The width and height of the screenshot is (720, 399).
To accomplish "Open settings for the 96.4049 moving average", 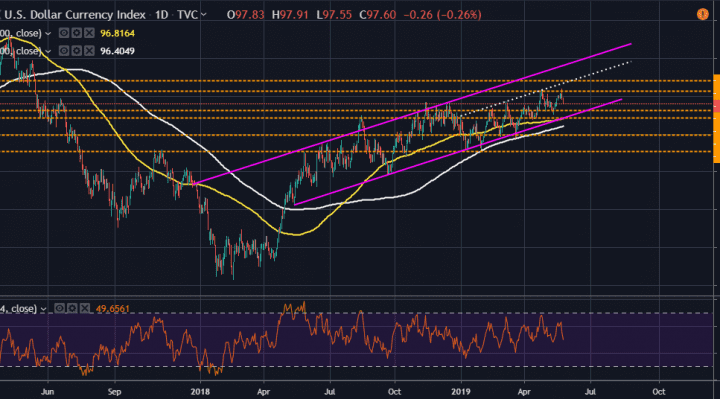I will (76, 51).
